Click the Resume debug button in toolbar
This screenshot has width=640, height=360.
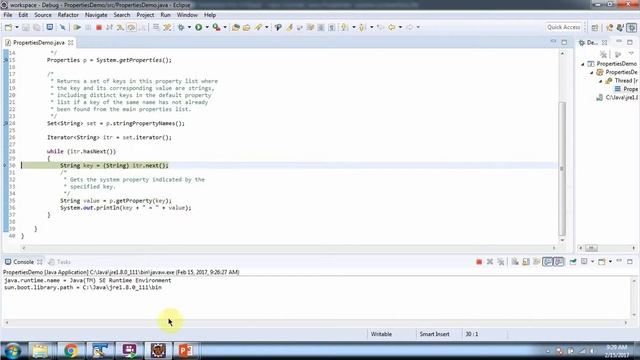click(x=77, y=27)
